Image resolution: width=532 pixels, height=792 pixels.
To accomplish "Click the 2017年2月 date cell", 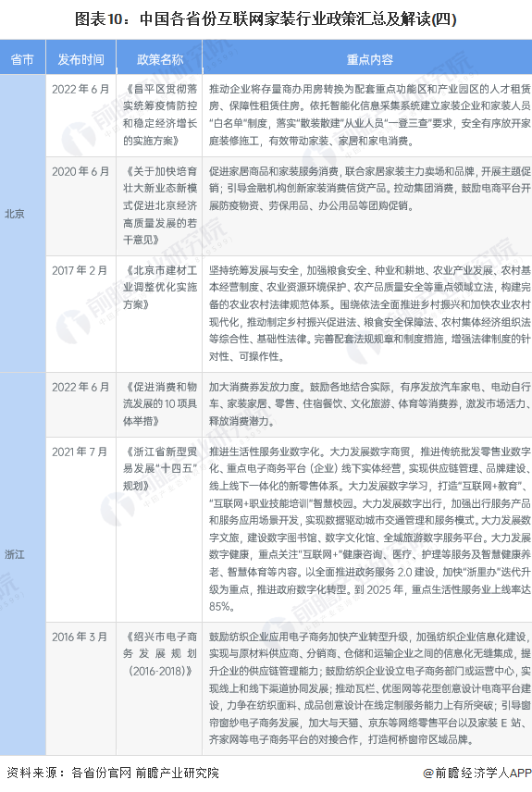I will click(80, 270).
